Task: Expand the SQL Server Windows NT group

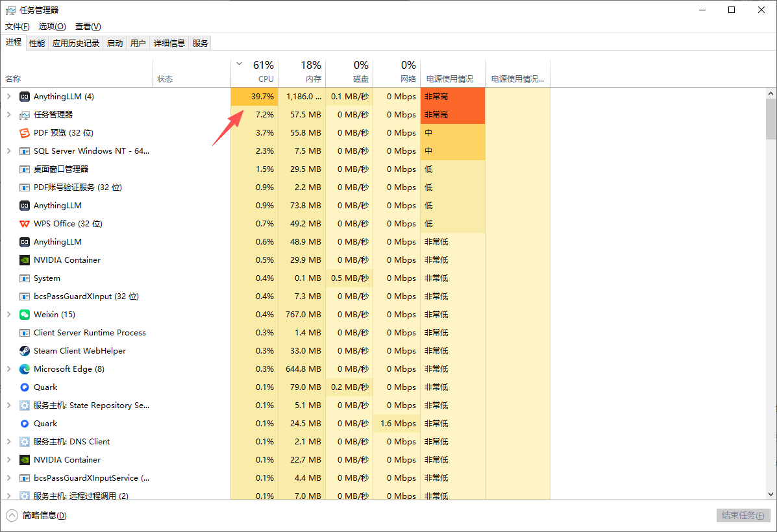Action: (x=8, y=151)
